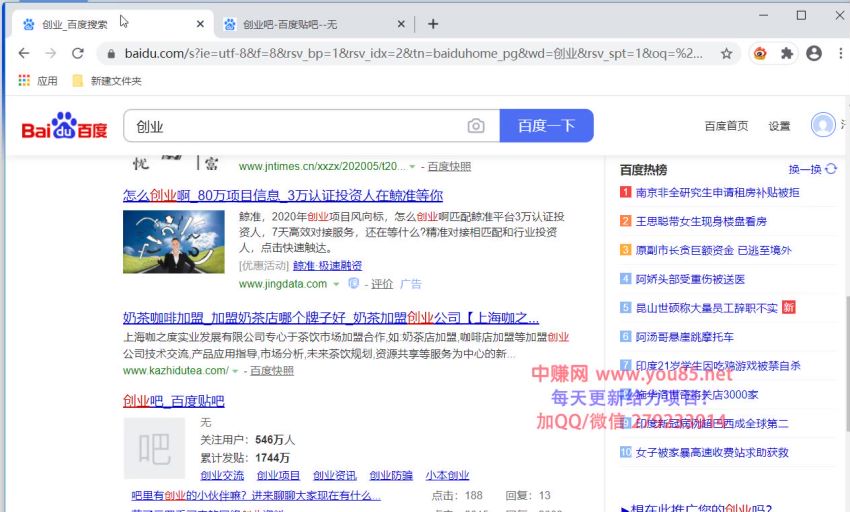Bookmark this page with the star icon

coord(726,53)
